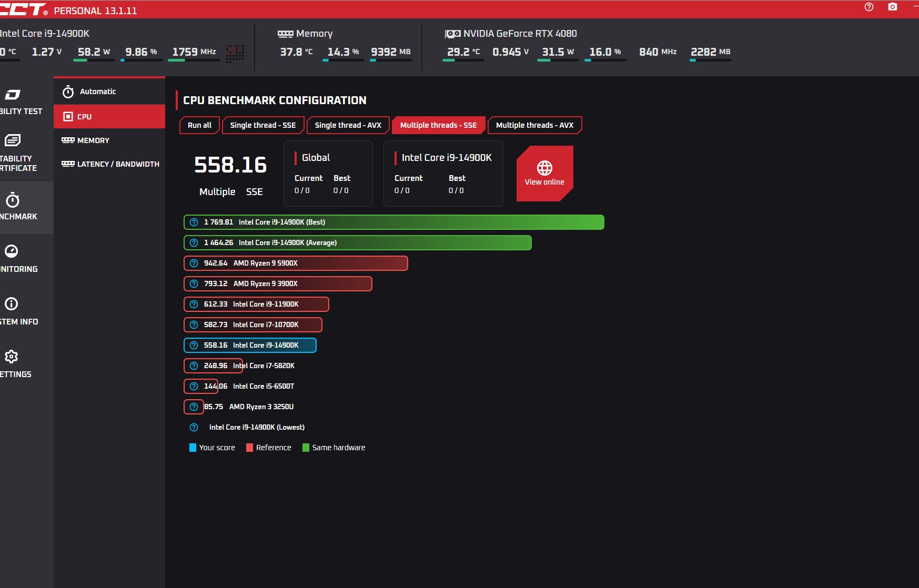This screenshot has height=588, width=919.
Task: Click the Your score legend swatch
Action: point(192,447)
